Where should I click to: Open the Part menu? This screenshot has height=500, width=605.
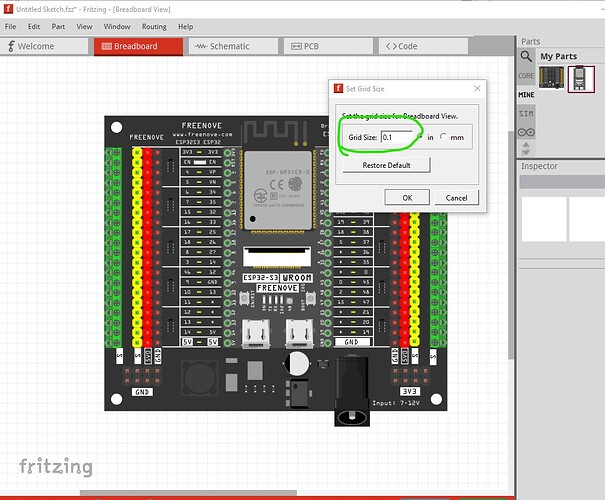[58, 27]
